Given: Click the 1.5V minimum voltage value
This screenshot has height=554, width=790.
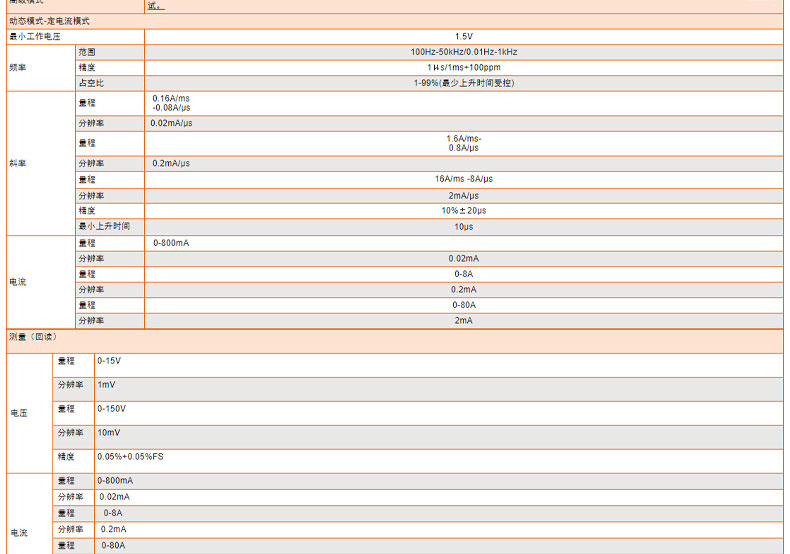Looking at the screenshot, I should click(463, 36).
